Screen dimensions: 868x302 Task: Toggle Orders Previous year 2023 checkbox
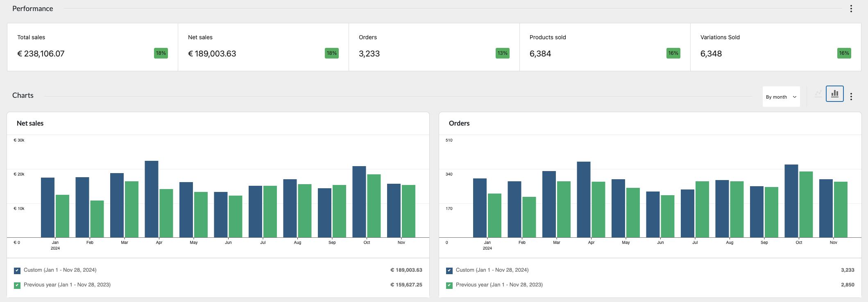point(449,285)
